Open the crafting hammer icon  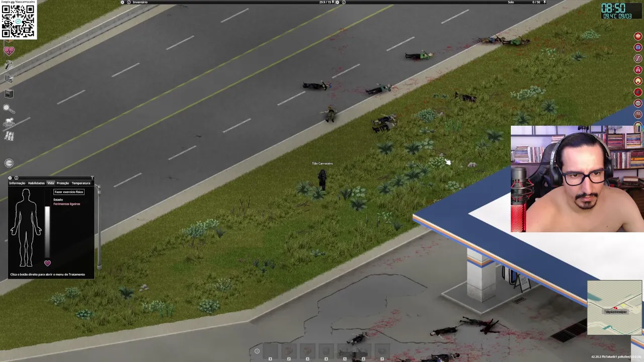[x=9, y=65]
